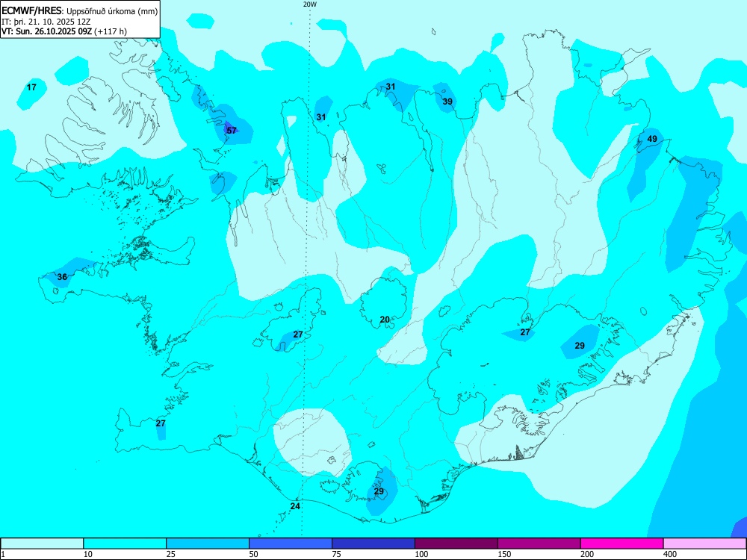Click the '(+117 h)' forecast offset text
The image size is (747, 560).
[111, 31]
